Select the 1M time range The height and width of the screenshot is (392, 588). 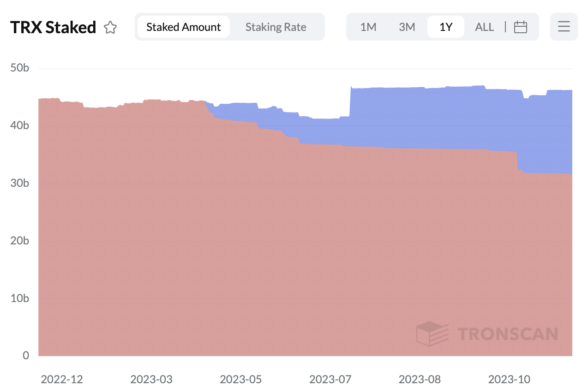click(368, 27)
